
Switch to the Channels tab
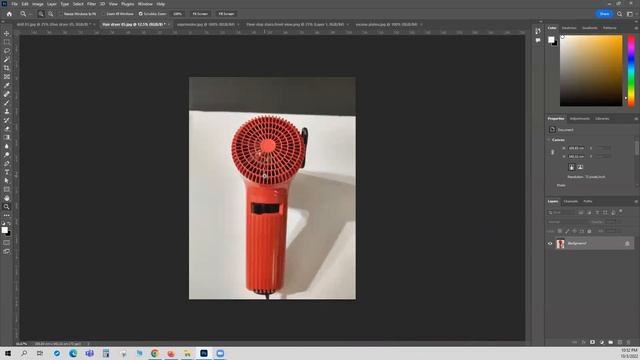571,202
